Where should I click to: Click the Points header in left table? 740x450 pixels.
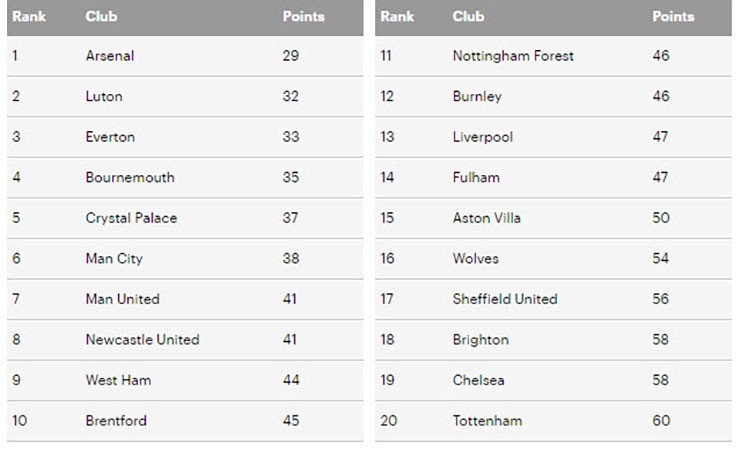tap(303, 17)
